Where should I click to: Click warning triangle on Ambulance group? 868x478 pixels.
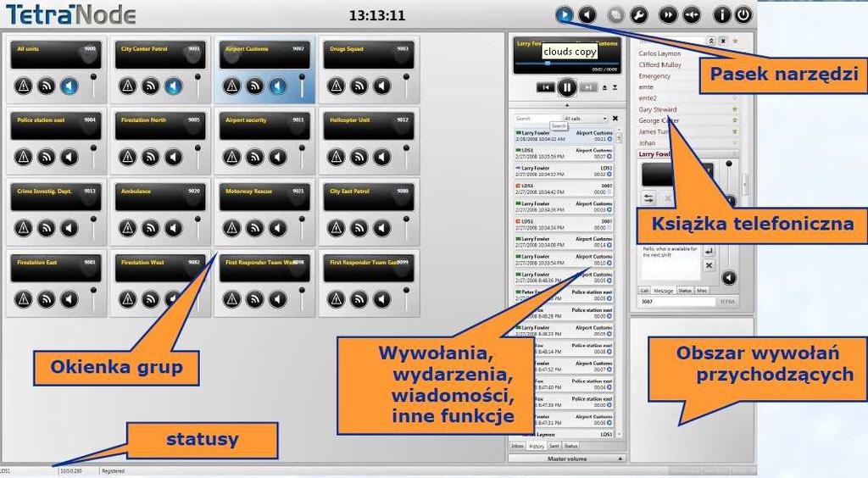pos(127,228)
